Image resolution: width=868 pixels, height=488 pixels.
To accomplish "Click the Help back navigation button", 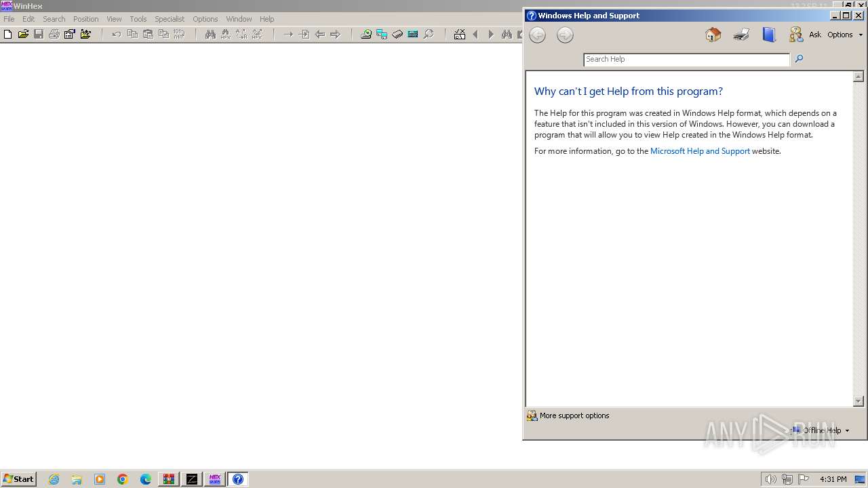I will [x=537, y=35].
